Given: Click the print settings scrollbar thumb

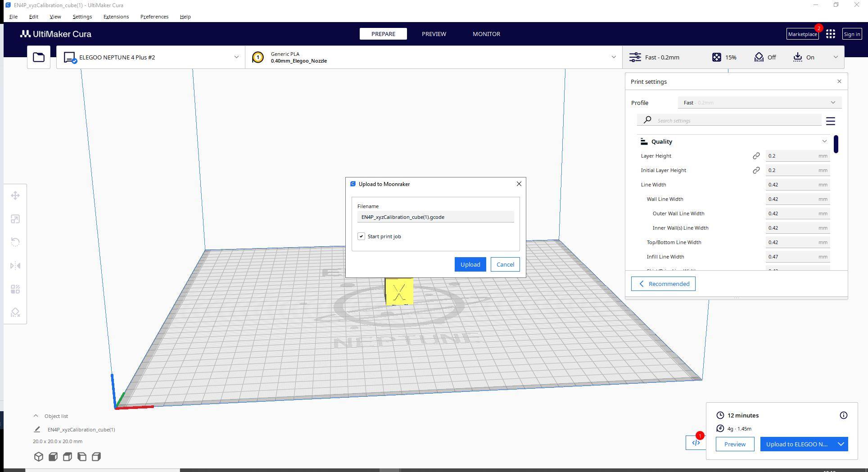Looking at the screenshot, I should 836,144.
